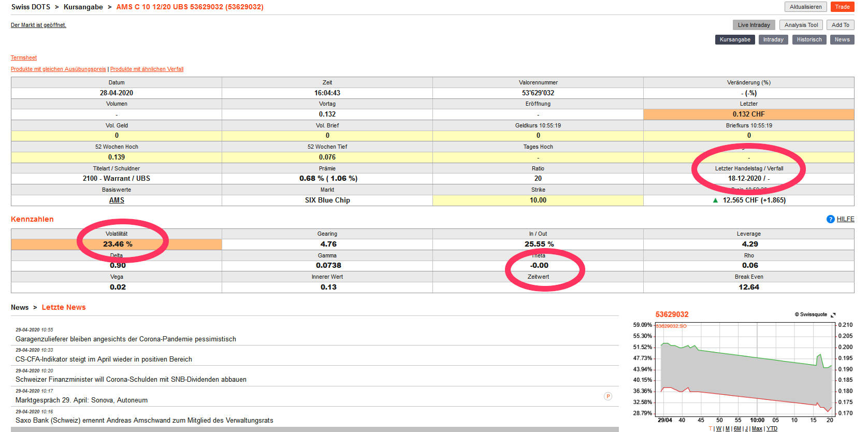Open Produkte mit ähnlichen Verfall link

(x=147, y=69)
